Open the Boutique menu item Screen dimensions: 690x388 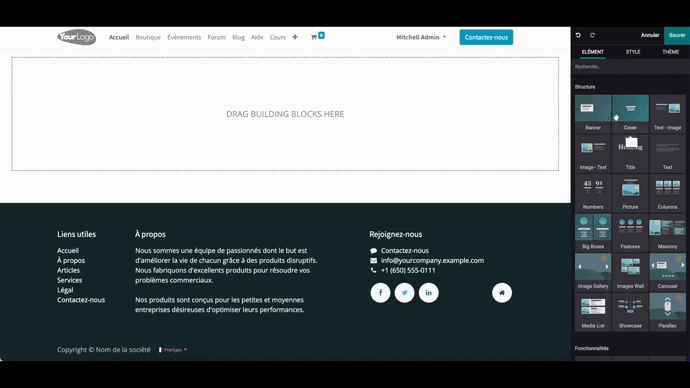(148, 37)
